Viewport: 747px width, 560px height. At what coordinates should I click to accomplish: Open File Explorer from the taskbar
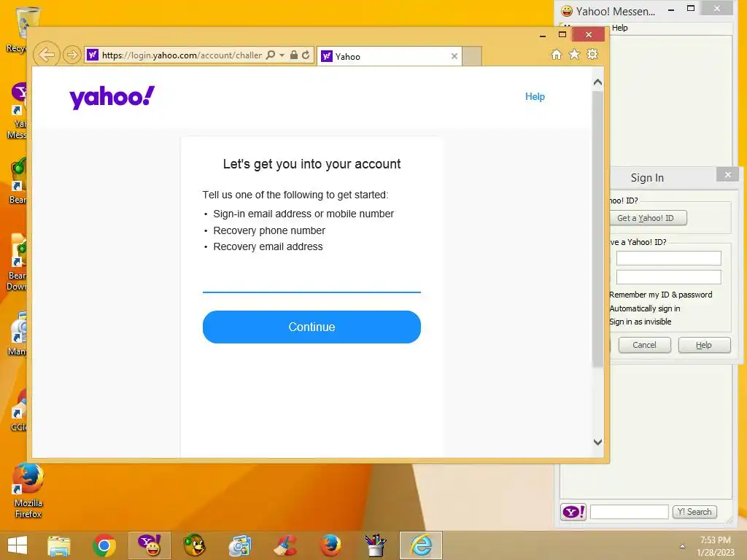(59, 545)
